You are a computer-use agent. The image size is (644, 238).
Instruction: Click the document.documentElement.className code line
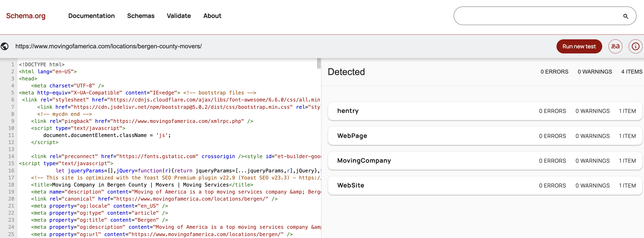coord(107,135)
